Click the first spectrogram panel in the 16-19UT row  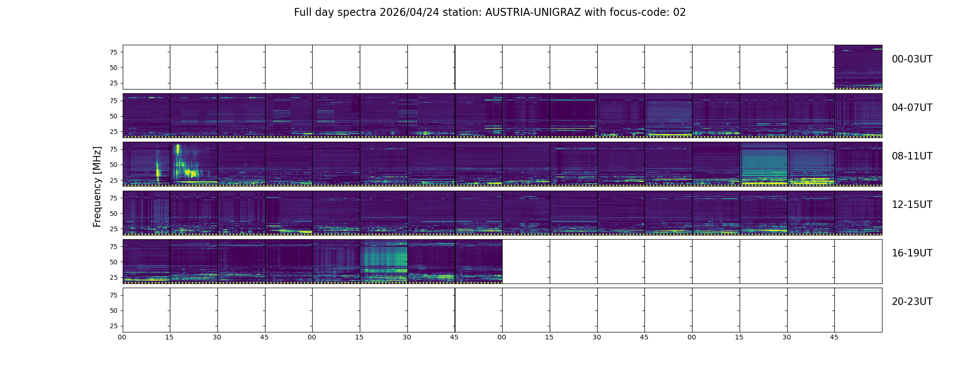coord(146,261)
